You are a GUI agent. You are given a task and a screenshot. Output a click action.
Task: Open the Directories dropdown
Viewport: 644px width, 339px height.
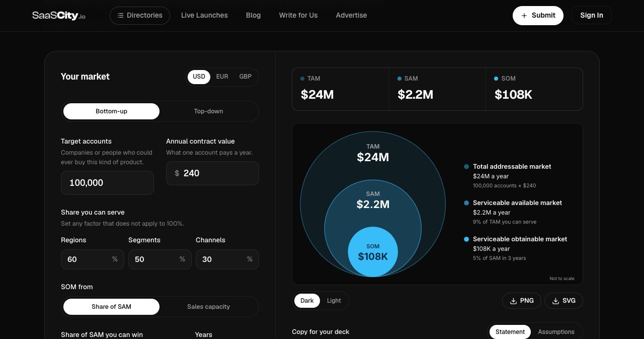click(140, 16)
